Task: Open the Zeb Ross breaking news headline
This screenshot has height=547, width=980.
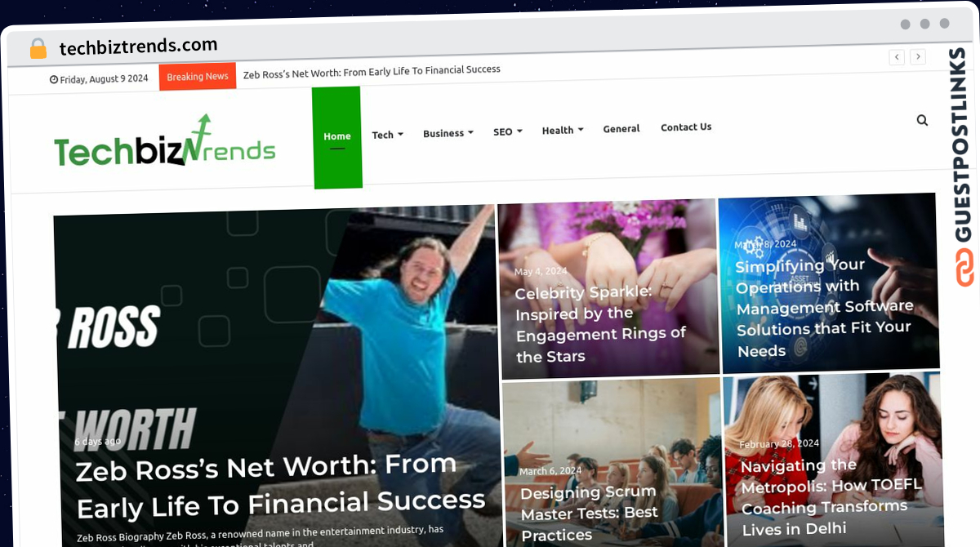Action: click(x=372, y=72)
